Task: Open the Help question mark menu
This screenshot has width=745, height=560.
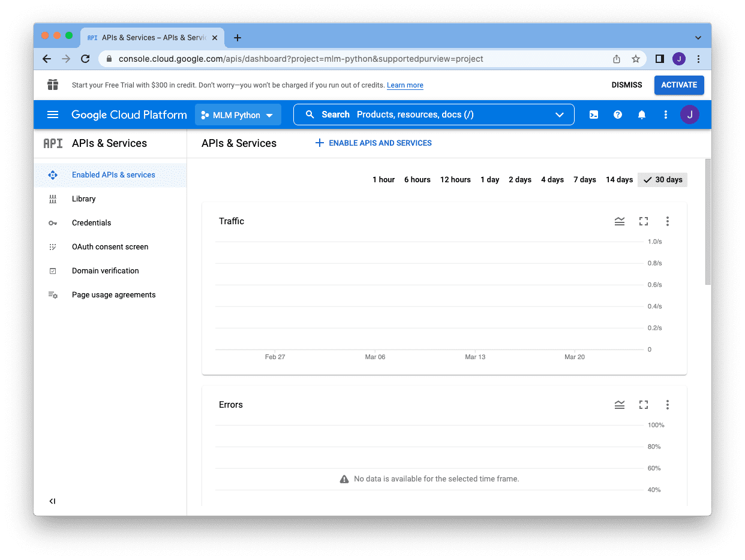Action: (x=618, y=115)
